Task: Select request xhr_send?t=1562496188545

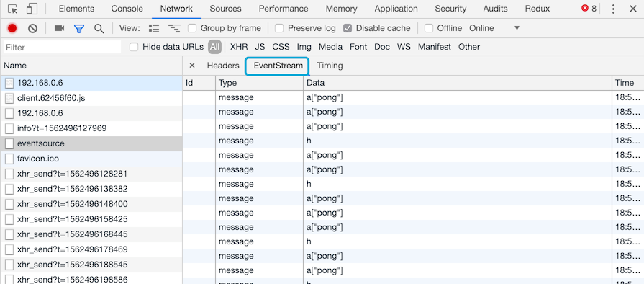Action: pyautogui.click(x=91, y=265)
